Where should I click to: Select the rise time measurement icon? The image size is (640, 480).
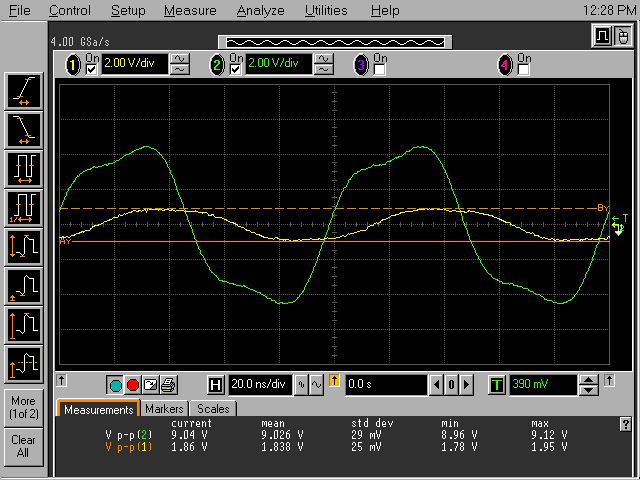[24, 91]
